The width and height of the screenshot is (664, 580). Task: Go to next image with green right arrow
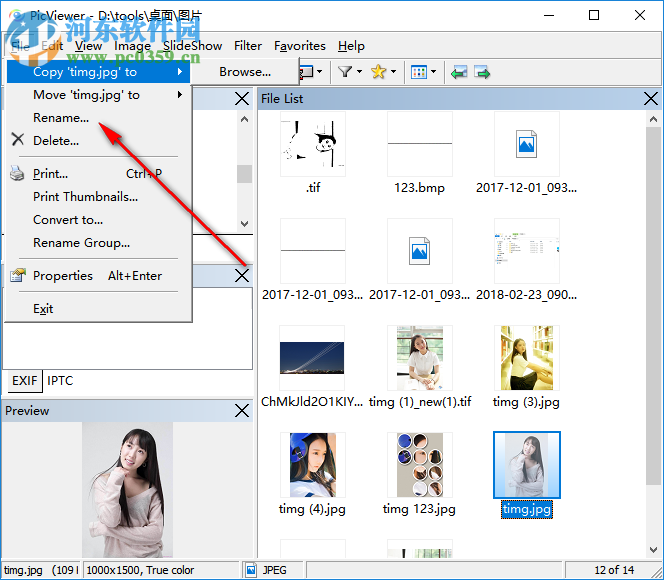coord(482,72)
